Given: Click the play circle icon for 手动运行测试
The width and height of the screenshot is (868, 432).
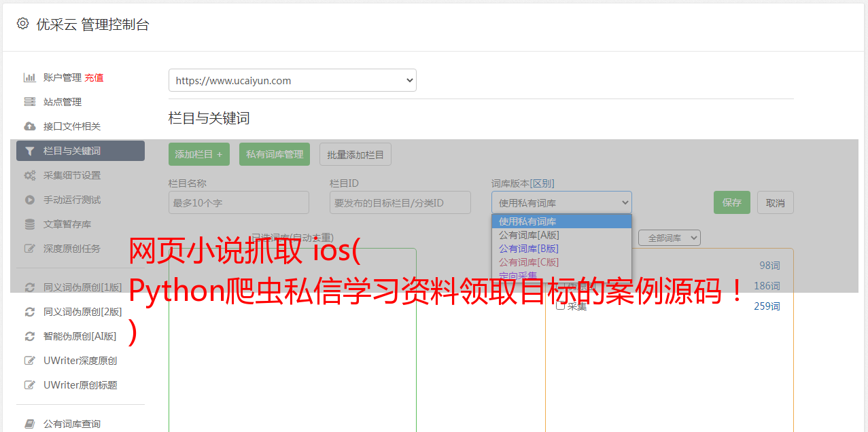Looking at the screenshot, I should pyautogui.click(x=29, y=200).
